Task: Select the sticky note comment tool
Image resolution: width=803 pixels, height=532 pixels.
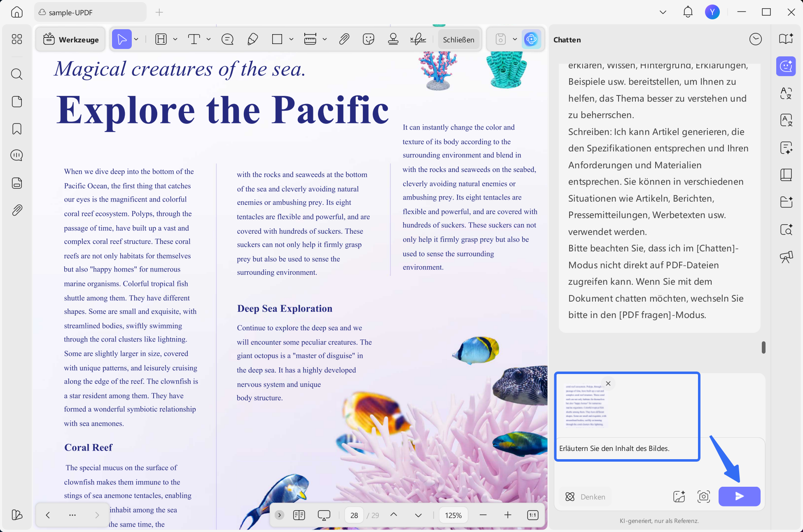Action: pyautogui.click(x=227, y=39)
